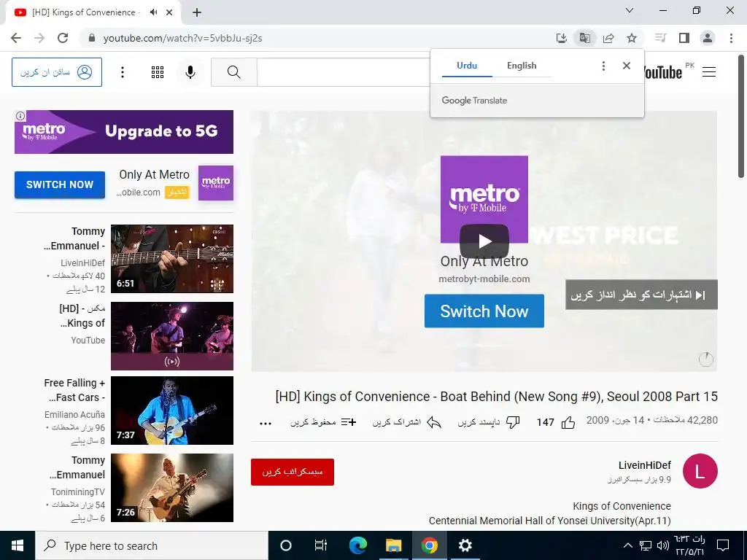Screen dimensions: 747x560
Task: Open the YouTube hamburger guide menu
Action: click(709, 72)
